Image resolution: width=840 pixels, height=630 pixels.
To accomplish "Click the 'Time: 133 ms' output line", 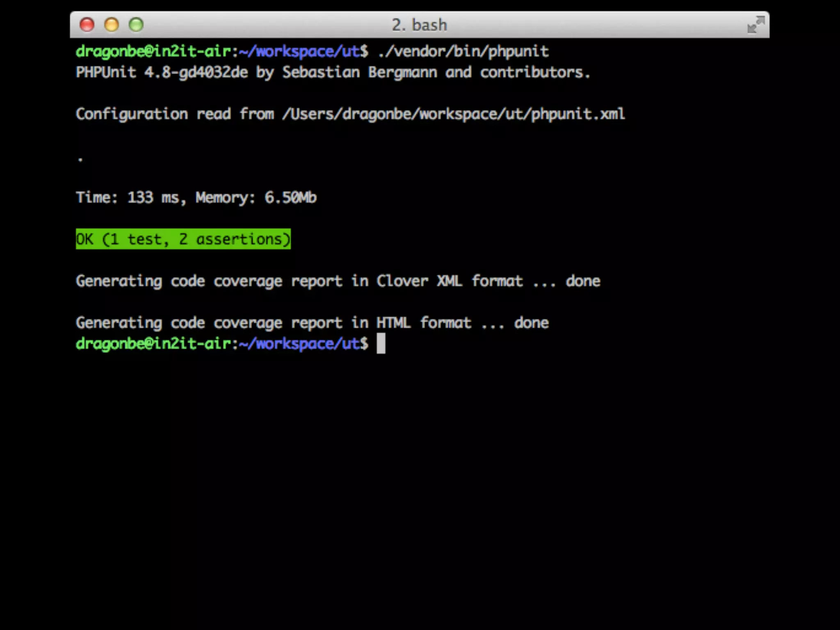I will pos(128,198).
